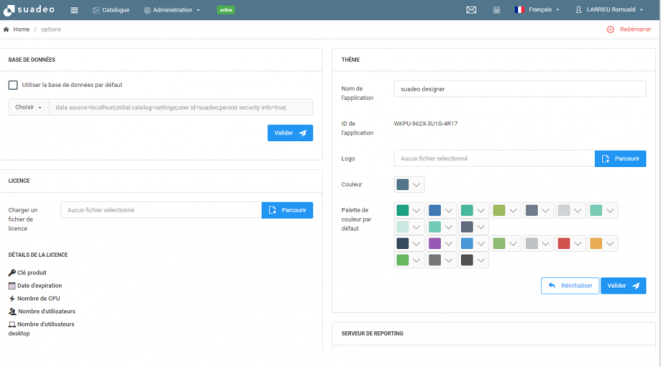Open the Français language selector
This screenshot has width=661, height=367.
click(537, 10)
